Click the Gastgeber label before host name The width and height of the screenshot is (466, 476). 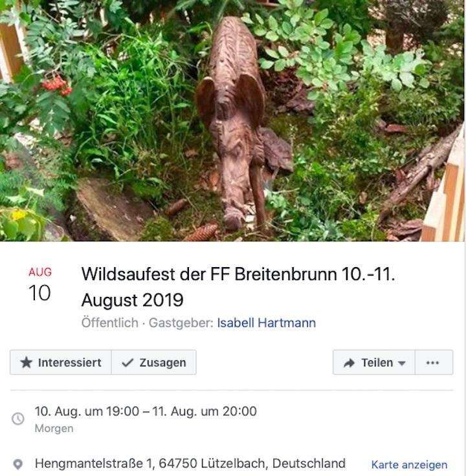[181, 323]
